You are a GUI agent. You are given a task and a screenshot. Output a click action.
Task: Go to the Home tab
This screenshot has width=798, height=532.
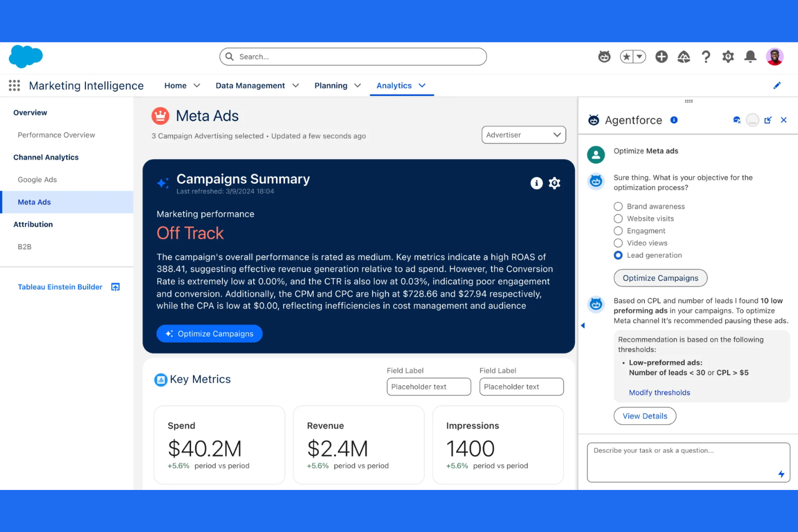(175, 86)
